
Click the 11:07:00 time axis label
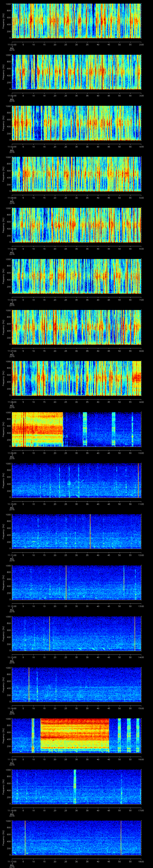[12, 351]
